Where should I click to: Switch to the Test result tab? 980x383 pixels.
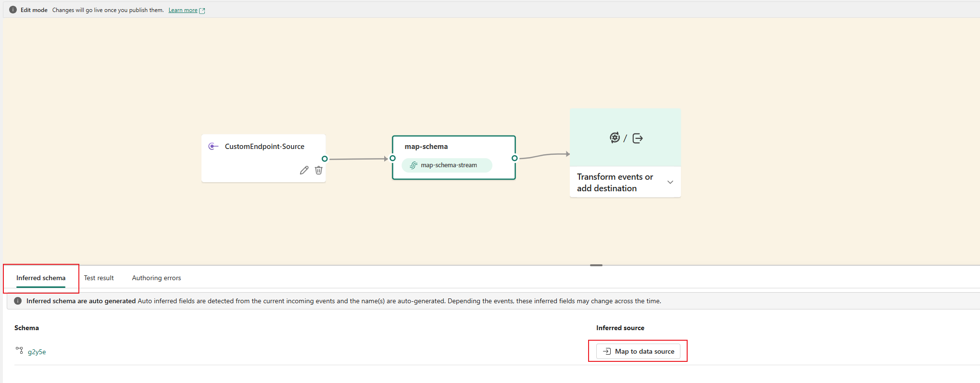click(99, 278)
